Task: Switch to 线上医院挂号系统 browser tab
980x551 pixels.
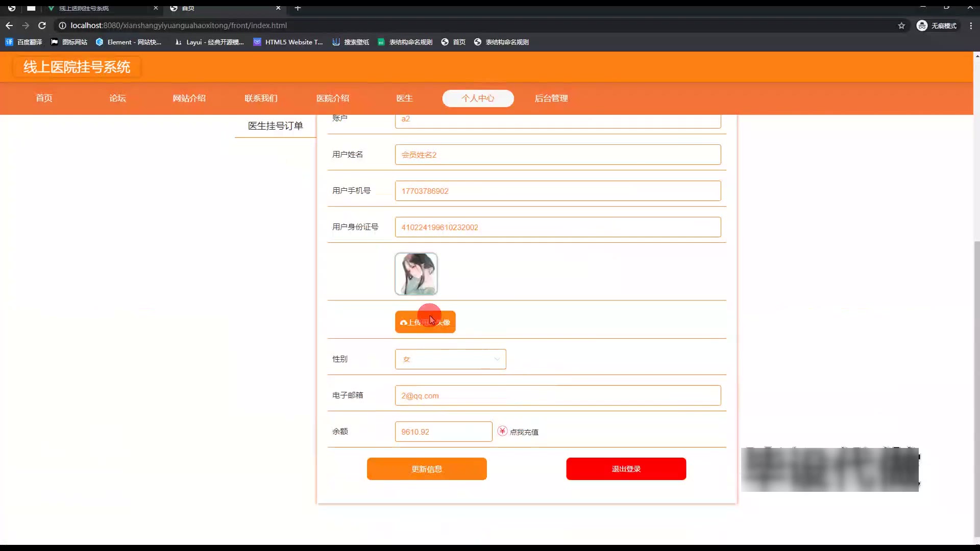Action: [84, 8]
